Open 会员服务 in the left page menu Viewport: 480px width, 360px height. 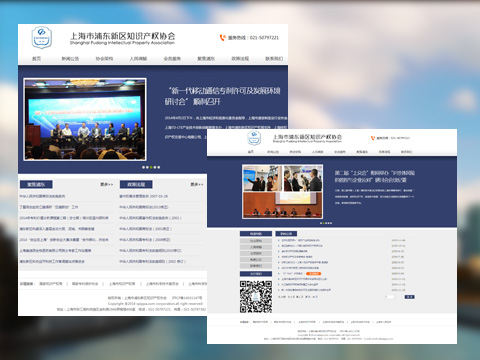pos(172,59)
